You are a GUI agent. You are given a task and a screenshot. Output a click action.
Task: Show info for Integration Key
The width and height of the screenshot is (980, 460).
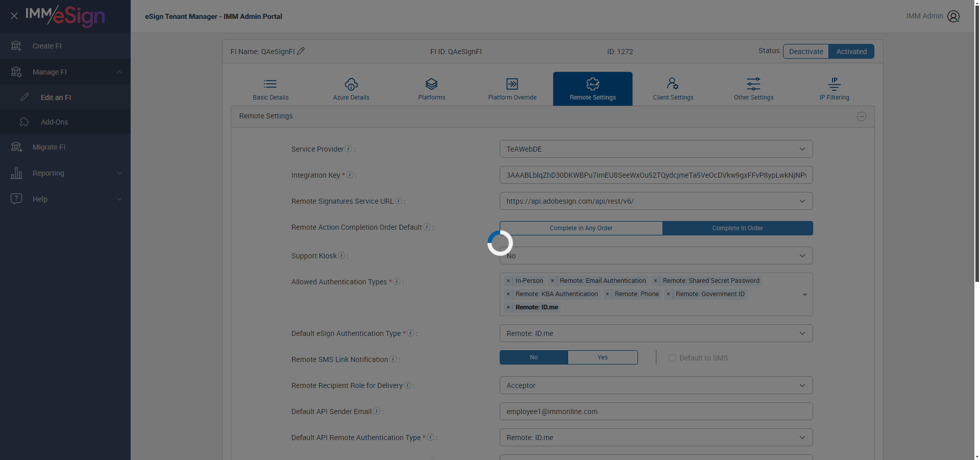[350, 175]
